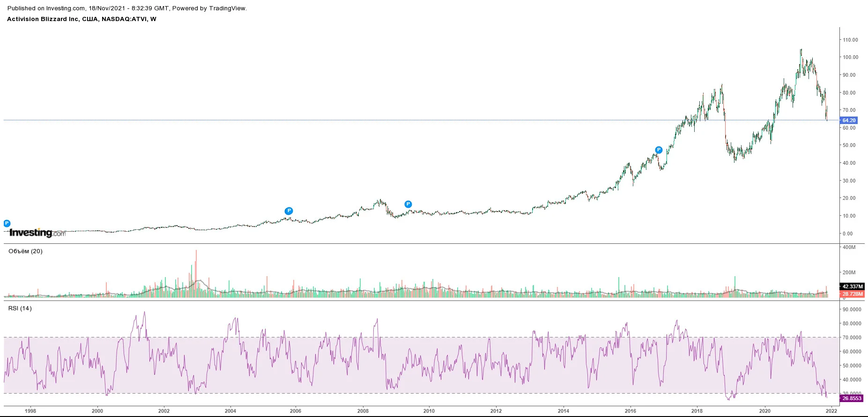This screenshot has width=868, height=417.
Task: Click the 10.00 price axis label
Action: (x=849, y=216)
